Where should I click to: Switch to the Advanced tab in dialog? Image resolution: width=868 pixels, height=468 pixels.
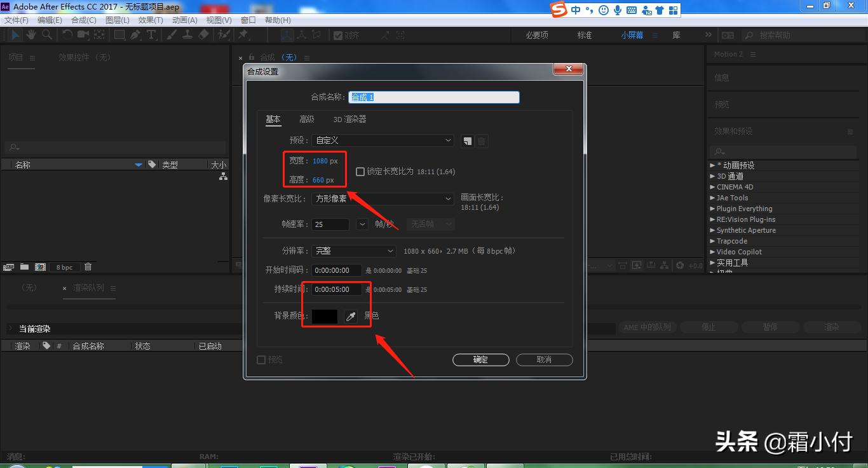[307, 120]
